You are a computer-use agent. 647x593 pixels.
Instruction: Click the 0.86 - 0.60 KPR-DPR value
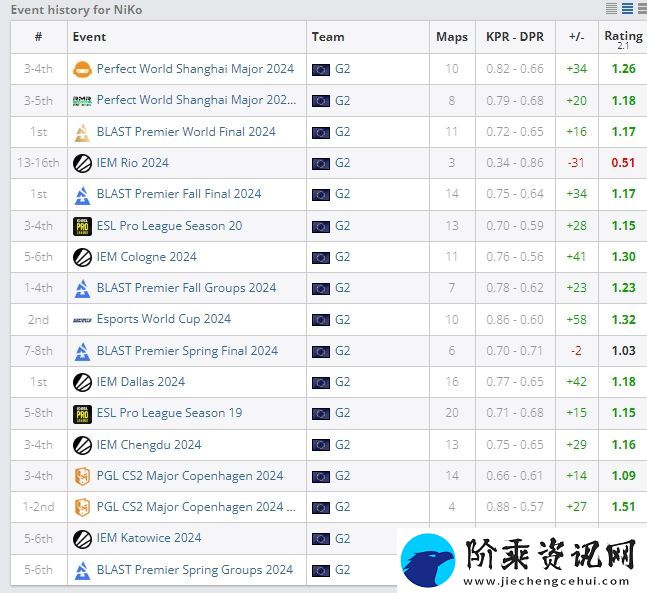click(515, 319)
